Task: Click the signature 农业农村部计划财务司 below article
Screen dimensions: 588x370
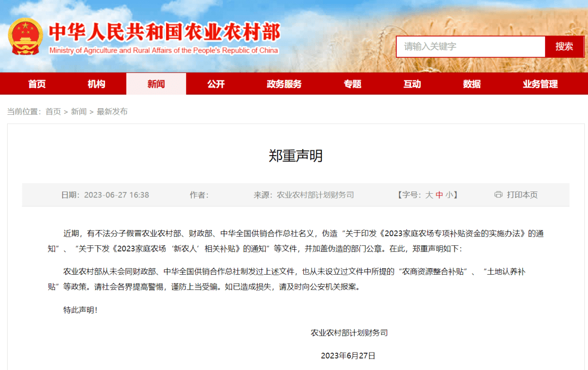Action: coord(349,332)
